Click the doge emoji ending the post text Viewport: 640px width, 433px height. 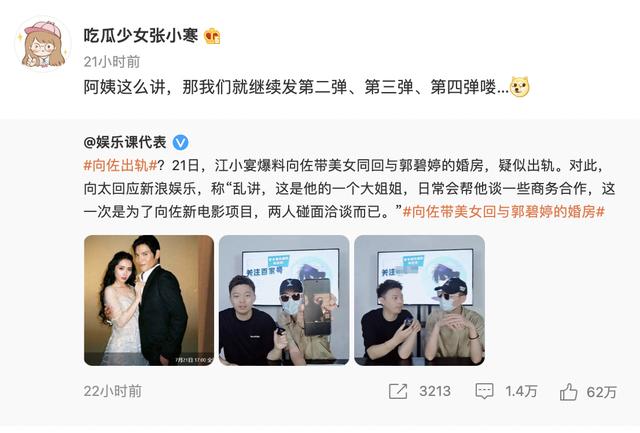520,87
